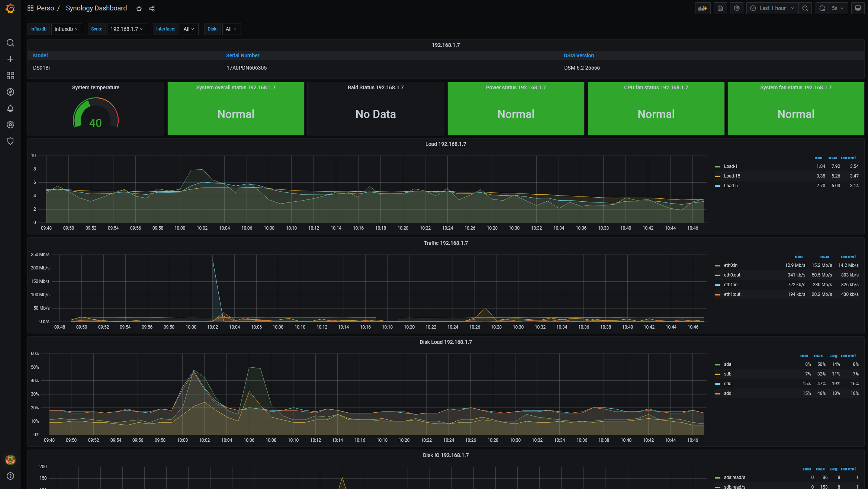This screenshot has height=489, width=868.
Task: Open the Load 192.168.1.7 panel title menu
Action: [x=446, y=144]
